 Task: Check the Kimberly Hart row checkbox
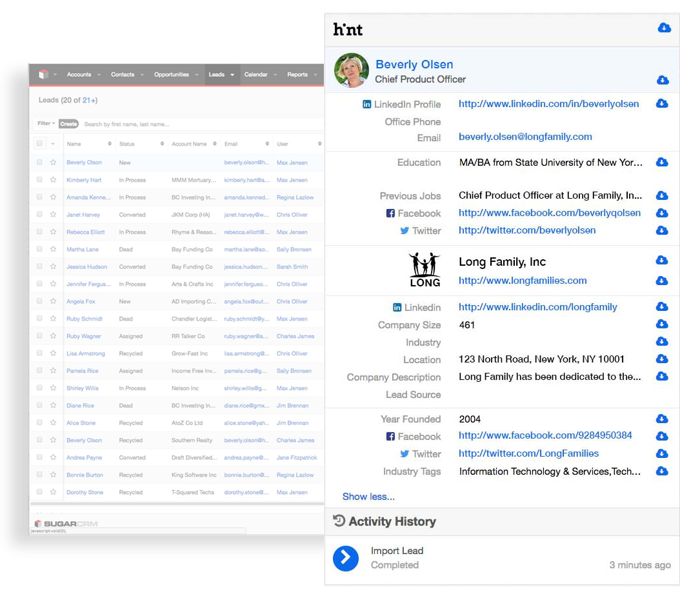(39, 179)
